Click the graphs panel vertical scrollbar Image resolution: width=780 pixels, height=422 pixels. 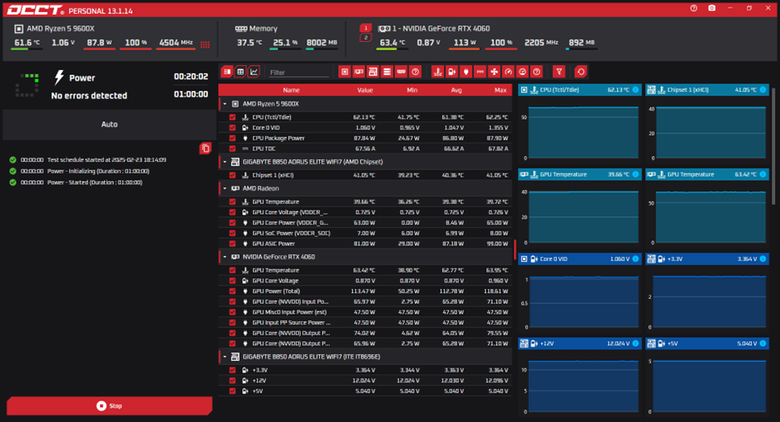coord(774,147)
